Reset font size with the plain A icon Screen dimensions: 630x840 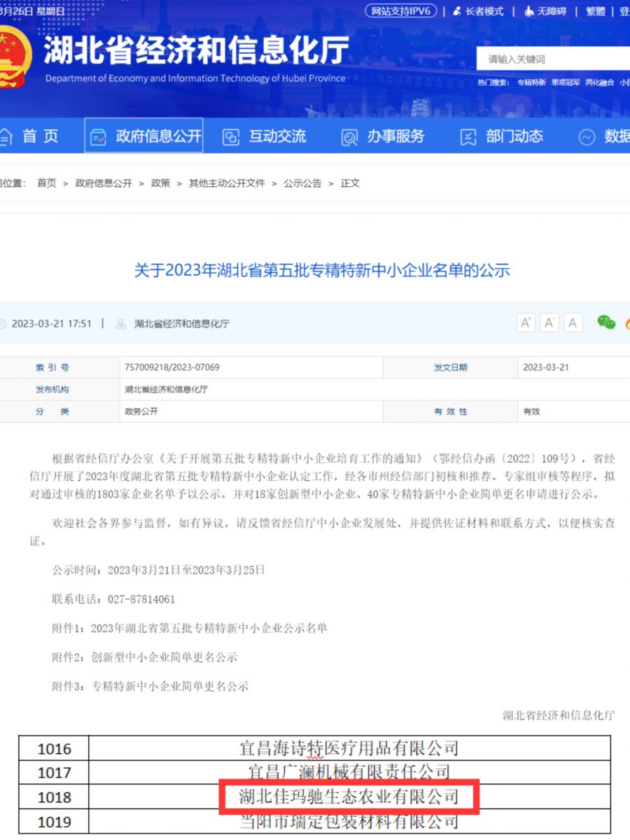click(573, 323)
